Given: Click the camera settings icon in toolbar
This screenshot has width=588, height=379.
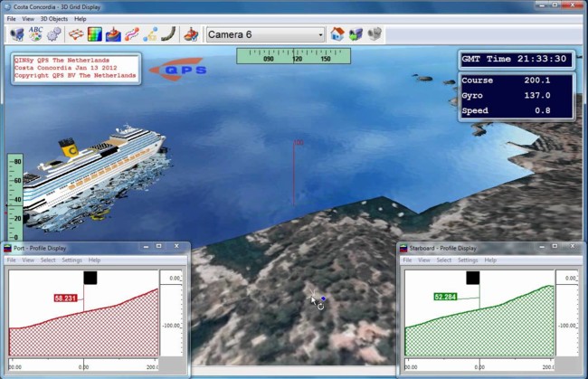Looking at the screenshot, I should 17,34.
